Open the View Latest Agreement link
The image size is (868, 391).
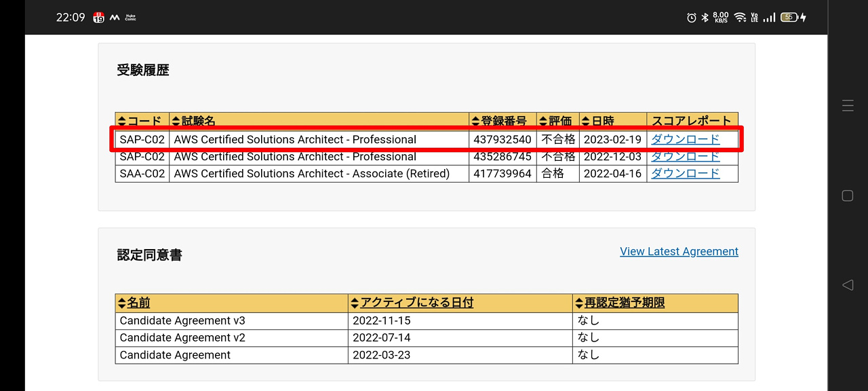click(x=679, y=251)
